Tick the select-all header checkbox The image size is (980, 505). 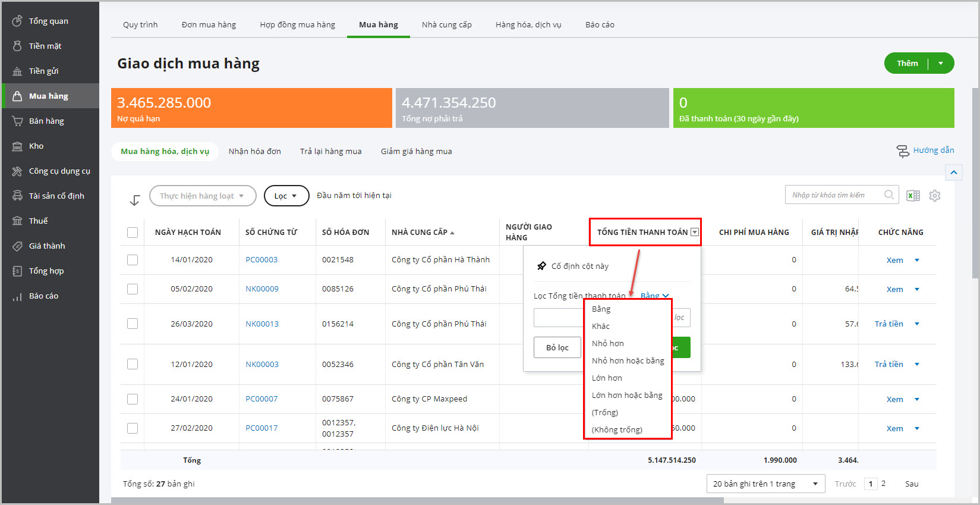click(x=133, y=233)
